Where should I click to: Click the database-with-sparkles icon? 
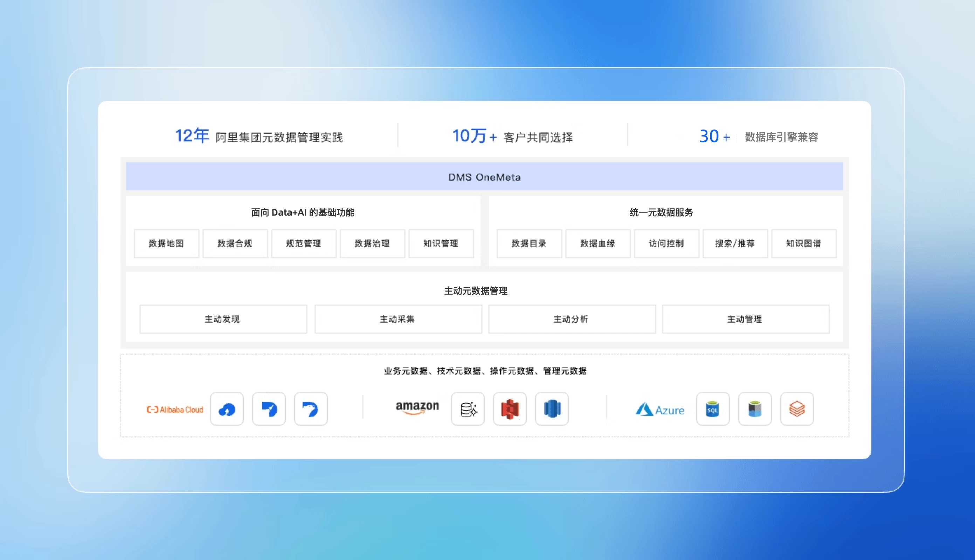(x=468, y=409)
